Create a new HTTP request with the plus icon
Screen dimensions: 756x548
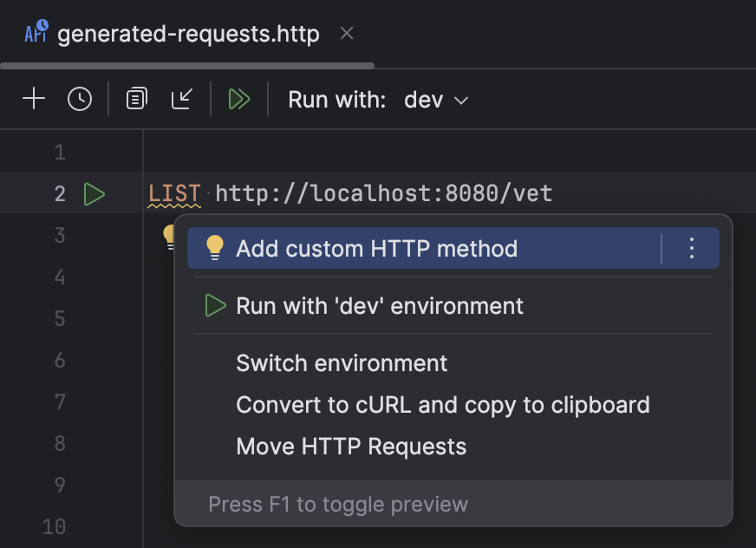[x=33, y=99]
